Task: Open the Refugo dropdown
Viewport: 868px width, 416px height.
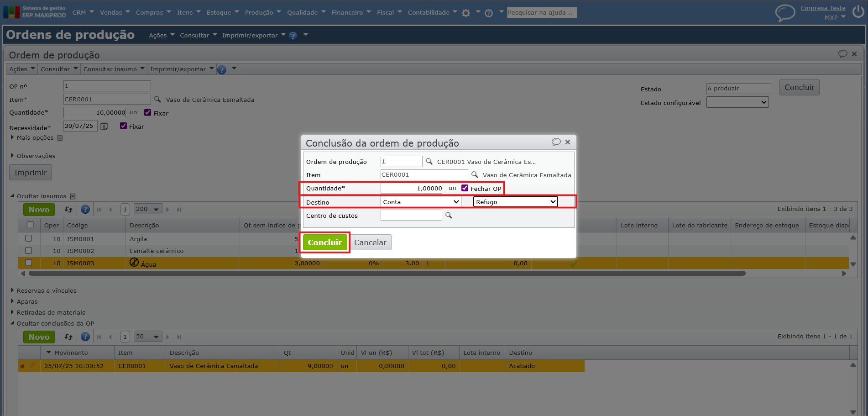Action: tap(516, 202)
